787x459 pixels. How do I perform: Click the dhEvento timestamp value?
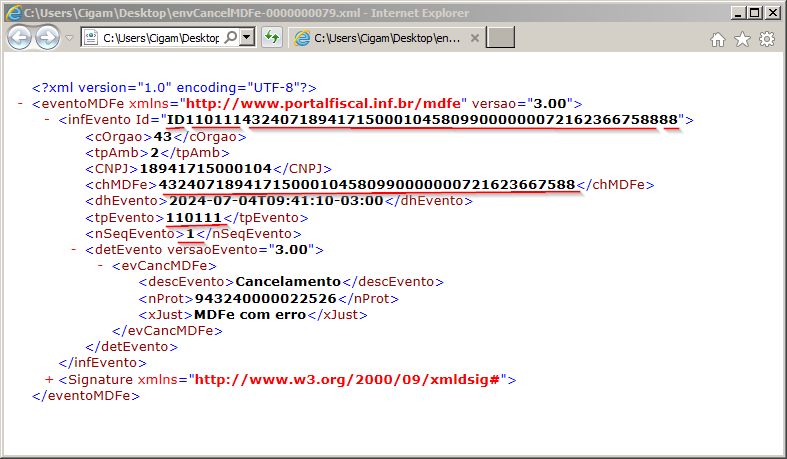tap(276, 201)
